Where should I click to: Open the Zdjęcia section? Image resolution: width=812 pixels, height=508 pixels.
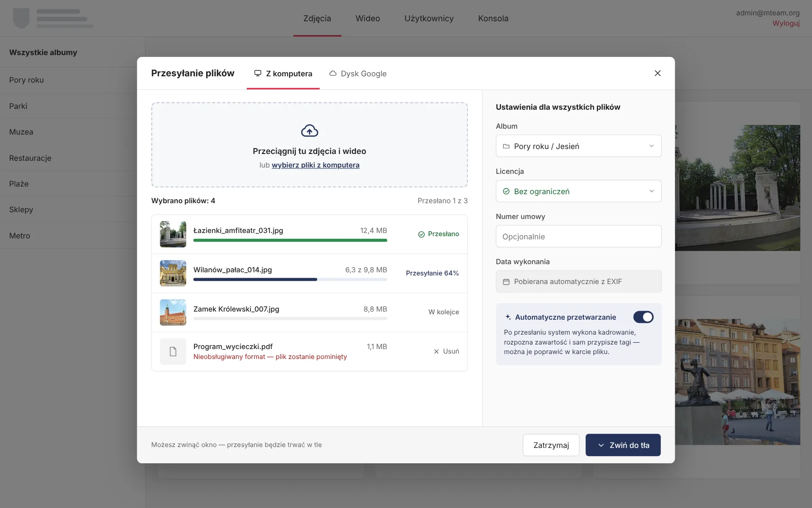(317, 19)
